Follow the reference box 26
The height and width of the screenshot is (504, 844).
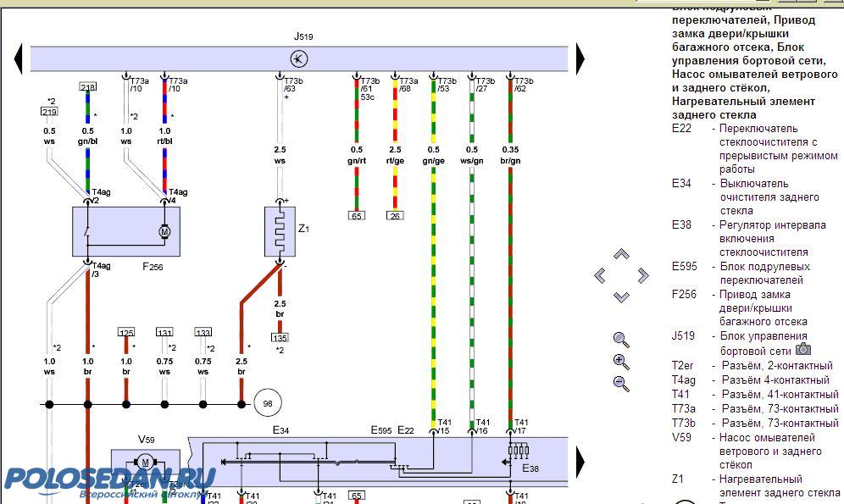pyautogui.click(x=395, y=216)
